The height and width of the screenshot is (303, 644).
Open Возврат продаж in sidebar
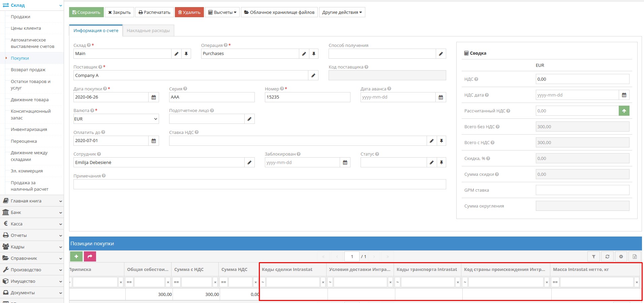coord(28,70)
